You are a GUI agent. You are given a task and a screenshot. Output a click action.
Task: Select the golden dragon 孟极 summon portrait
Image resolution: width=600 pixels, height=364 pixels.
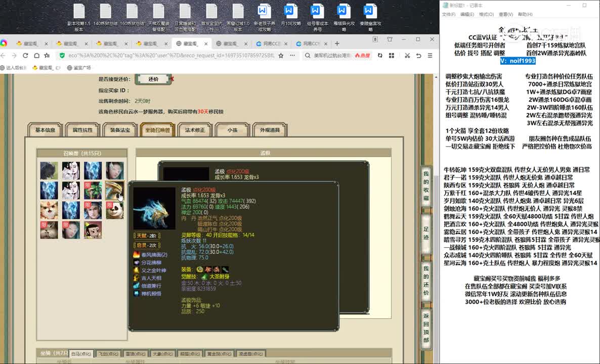coord(115,191)
